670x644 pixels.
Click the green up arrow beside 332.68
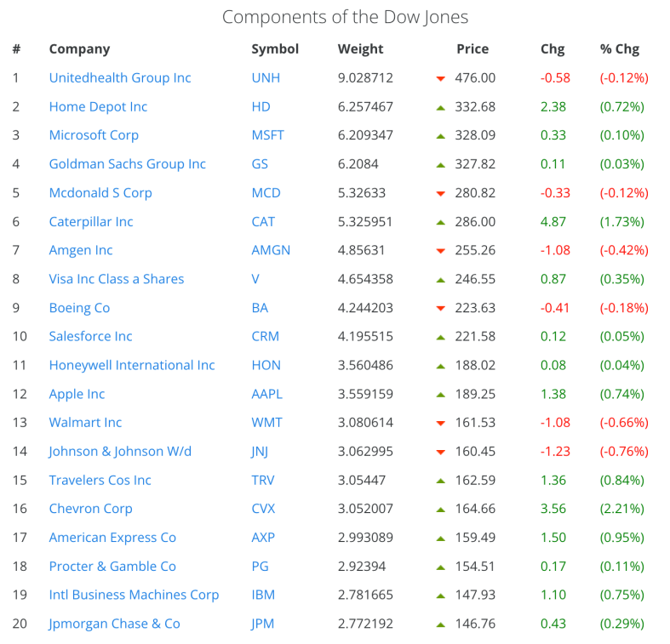[x=440, y=108]
